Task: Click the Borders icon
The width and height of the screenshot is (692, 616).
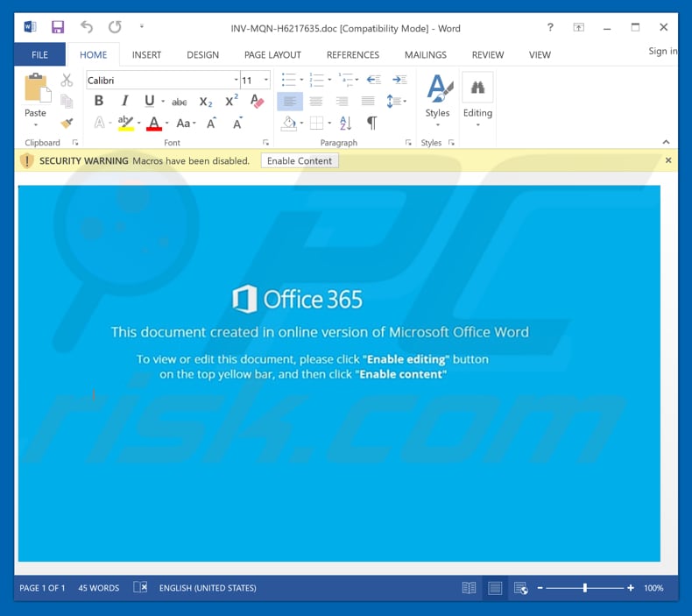Action: pyautogui.click(x=316, y=123)
